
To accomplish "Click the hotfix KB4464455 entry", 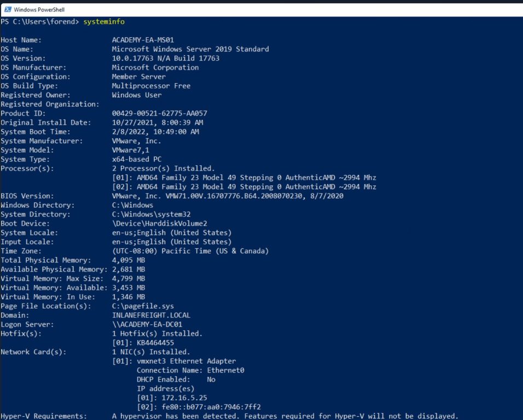I will coord(143,343).
